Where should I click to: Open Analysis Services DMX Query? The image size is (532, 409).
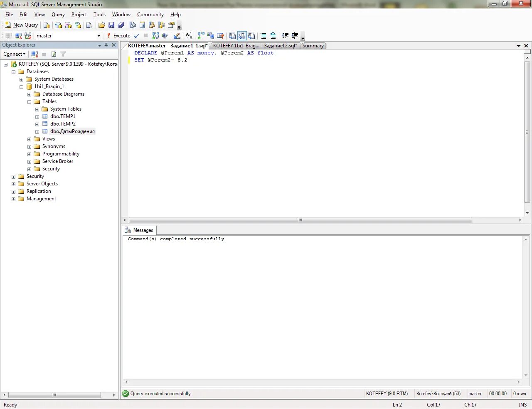(68, 25)
